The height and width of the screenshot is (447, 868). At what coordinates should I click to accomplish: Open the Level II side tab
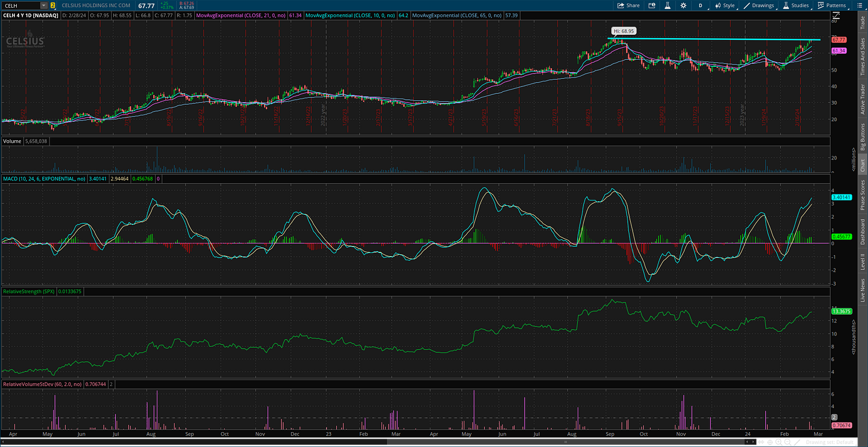click(x=861, y=261)
